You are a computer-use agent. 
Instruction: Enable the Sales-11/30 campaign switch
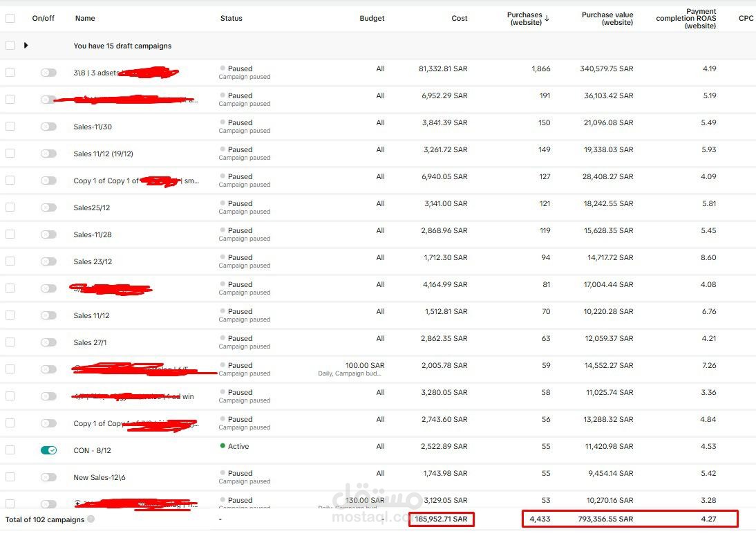[48, 127]
